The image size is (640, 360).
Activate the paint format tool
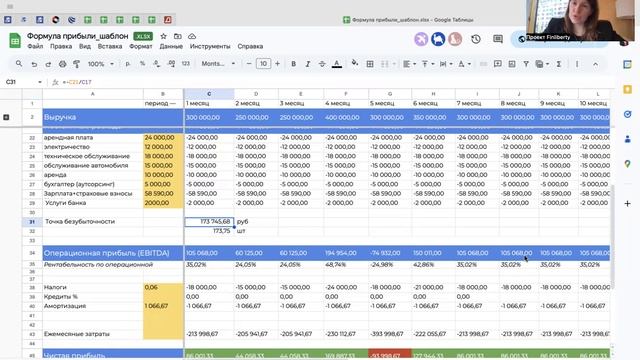tap(76, 64)
